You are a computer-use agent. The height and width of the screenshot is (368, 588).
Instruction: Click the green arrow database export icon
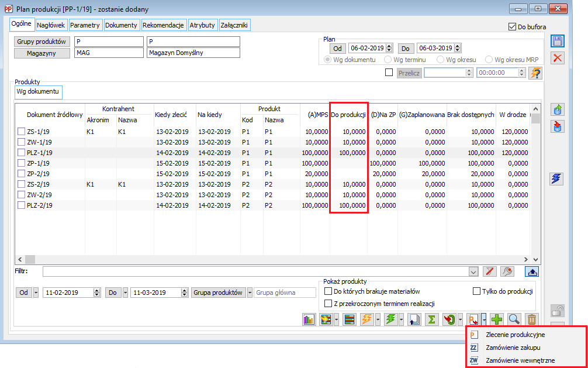click(x=558, y=109)
